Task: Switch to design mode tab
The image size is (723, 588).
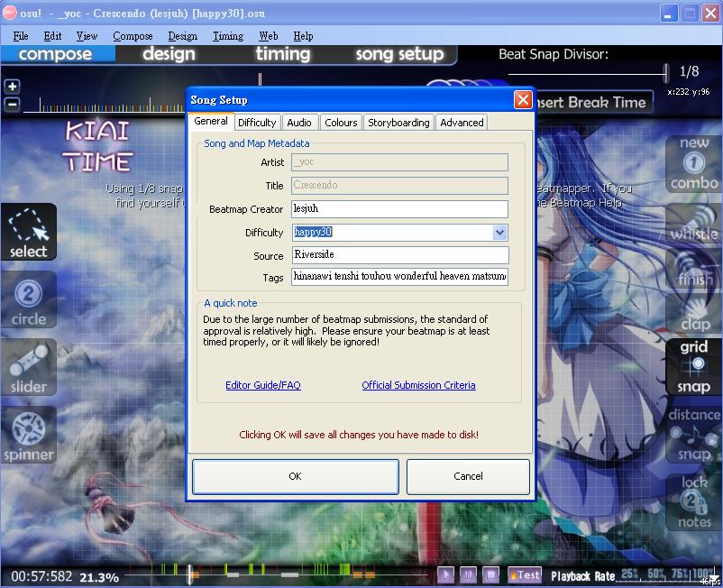Action: (x=169, y=54)
